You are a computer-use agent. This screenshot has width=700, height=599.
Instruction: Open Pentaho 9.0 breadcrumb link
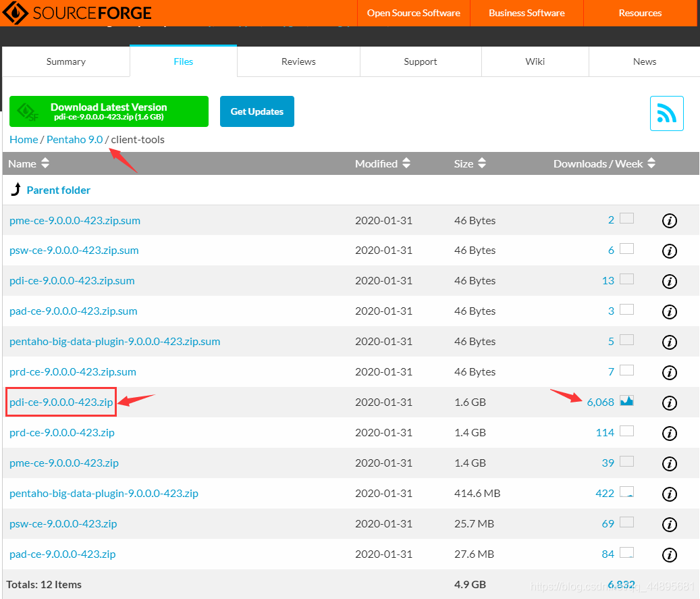pos(74,139)
